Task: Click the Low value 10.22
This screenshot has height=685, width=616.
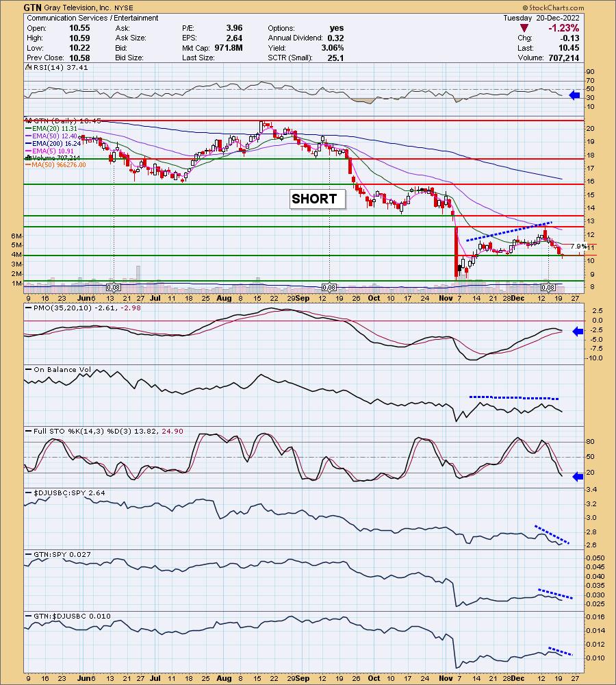Action: [x=79, y=48]
